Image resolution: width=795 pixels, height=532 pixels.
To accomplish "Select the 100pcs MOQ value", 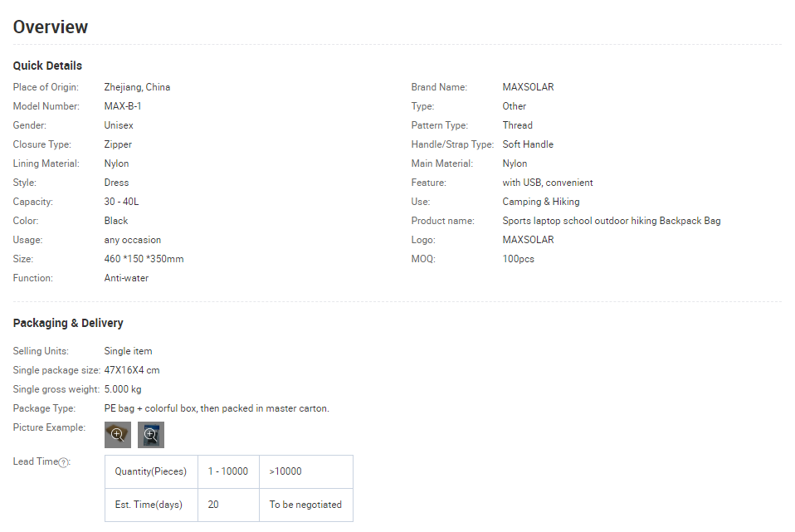I will [x=518, y=259].
